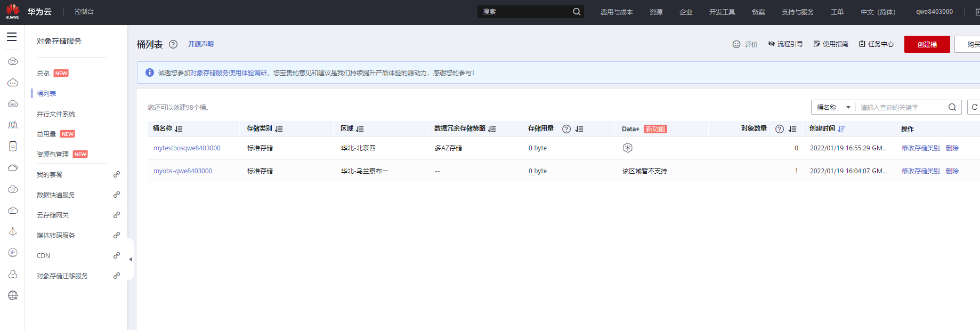This screenshot has width=980, height=330.
Task: Refresh the bucket list
Action: click(975, 107)
